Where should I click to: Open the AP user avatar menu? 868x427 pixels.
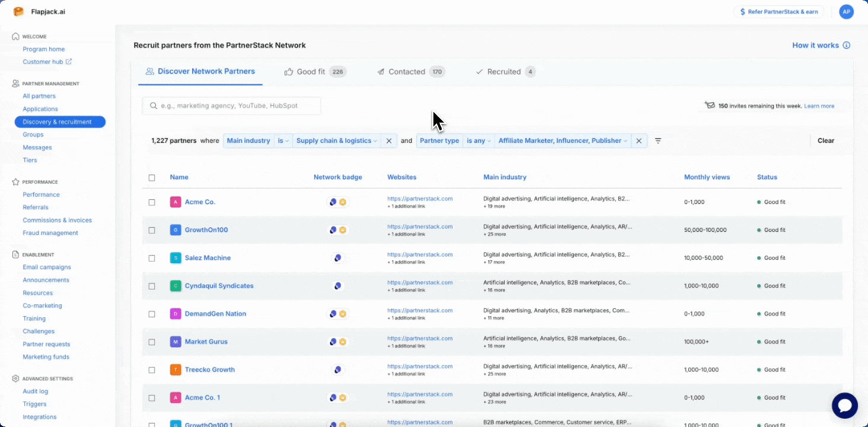tap(847, 12)
